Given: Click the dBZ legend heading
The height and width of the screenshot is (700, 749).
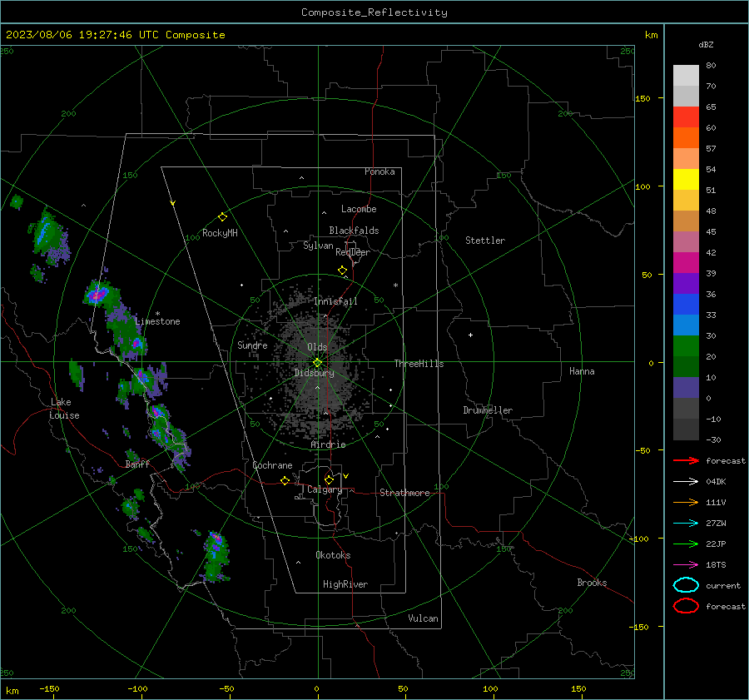Looking at the screenshot, I should tap(706, 44).
